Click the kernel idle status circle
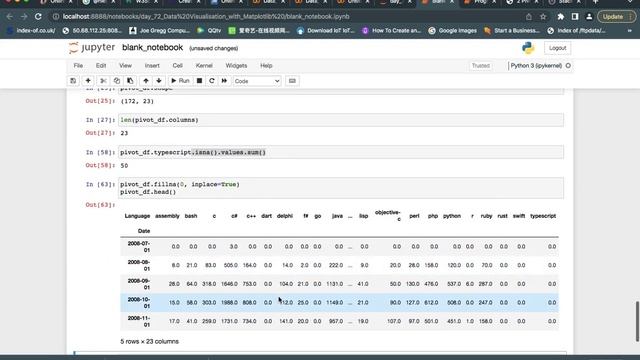Viewport: 640px width, 360px height. [568, 66]
